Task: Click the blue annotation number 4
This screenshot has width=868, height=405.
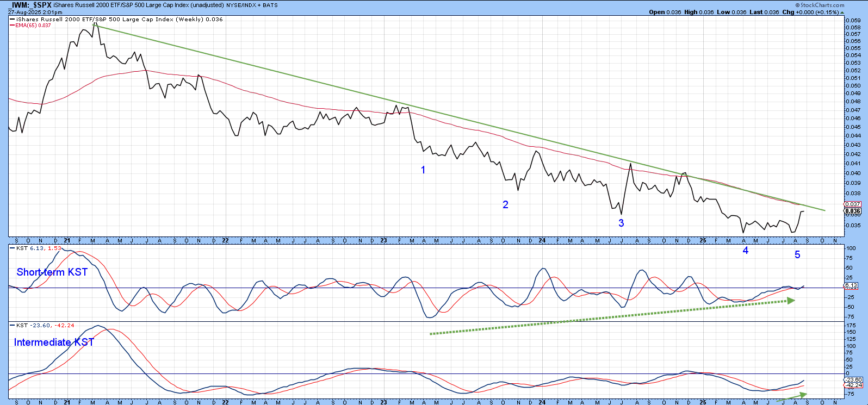Action: (x=746, y=251)
